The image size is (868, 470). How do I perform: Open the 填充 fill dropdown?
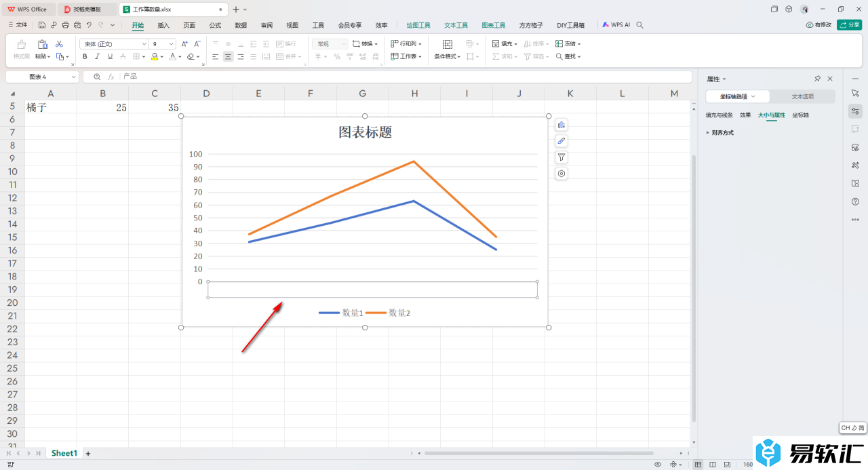click(x=505, y=43)
